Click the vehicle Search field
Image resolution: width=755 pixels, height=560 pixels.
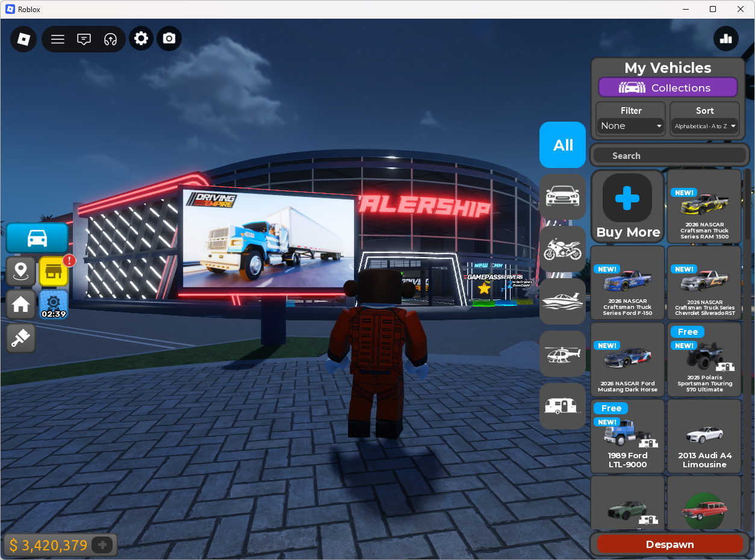tap(670, 155)
